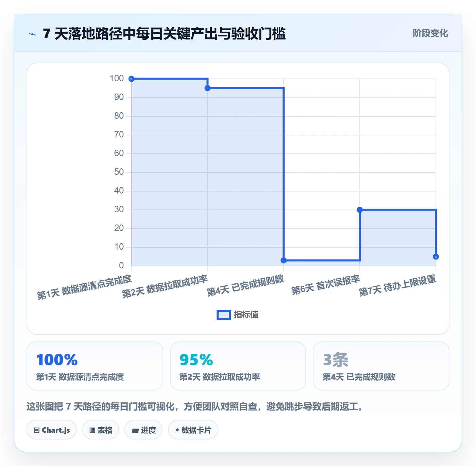The width and height of the screenshot is (476, 466).
Task: Click the chart title 7 天落地路径中每日关键产出与验收门槛
Action: click(x=164, y=34)
